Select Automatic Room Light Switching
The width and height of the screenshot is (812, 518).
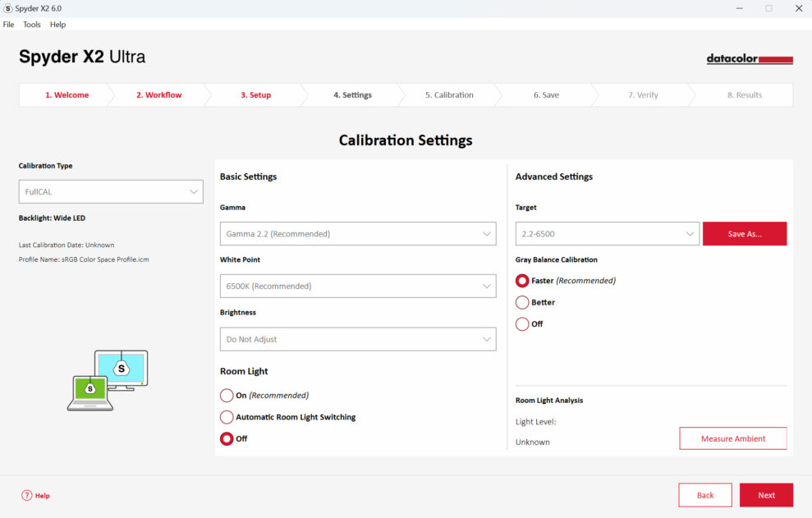click(227, 417)
